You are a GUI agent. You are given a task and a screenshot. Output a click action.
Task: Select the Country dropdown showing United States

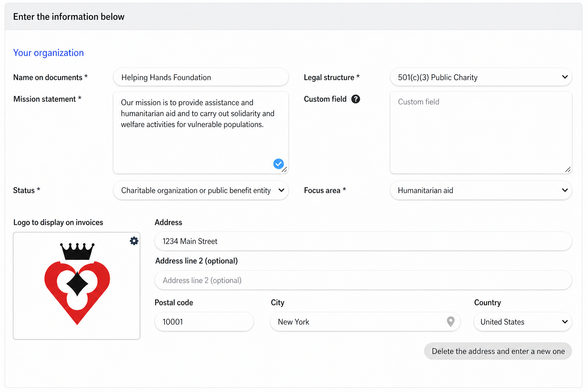coord(523,322)
